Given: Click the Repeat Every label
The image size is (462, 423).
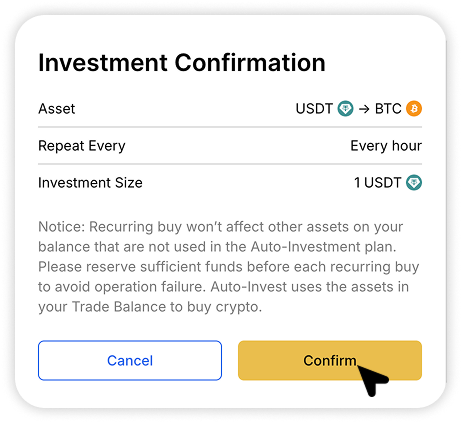Looking at the screenshot, I should [x=82, y=146].
